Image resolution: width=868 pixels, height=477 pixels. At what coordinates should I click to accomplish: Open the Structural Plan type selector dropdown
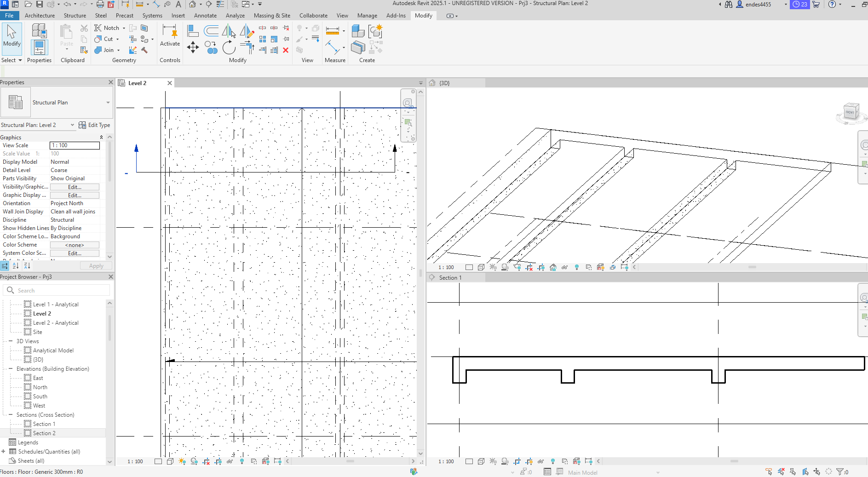point(108,102)
